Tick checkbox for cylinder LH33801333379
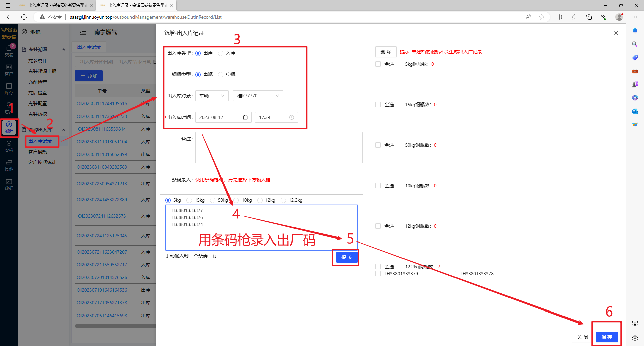Screen dimensions: 644x346 (x=378, y=274)
